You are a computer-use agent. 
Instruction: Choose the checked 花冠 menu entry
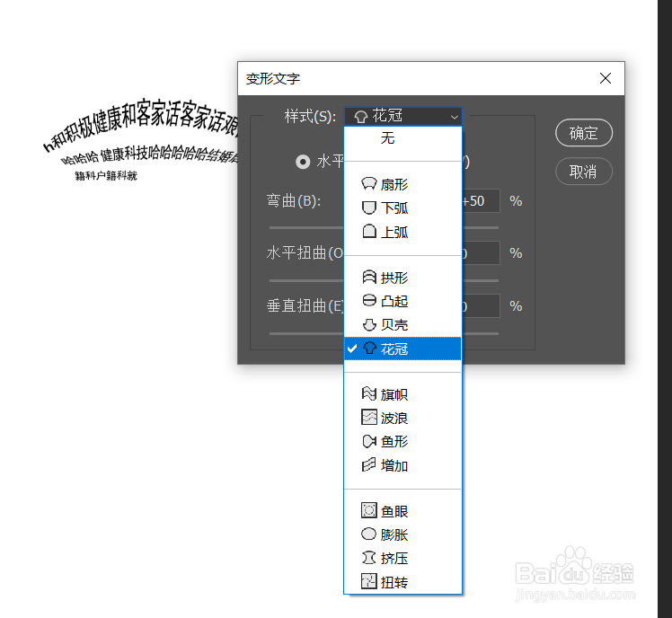click(x=402, y=349)
